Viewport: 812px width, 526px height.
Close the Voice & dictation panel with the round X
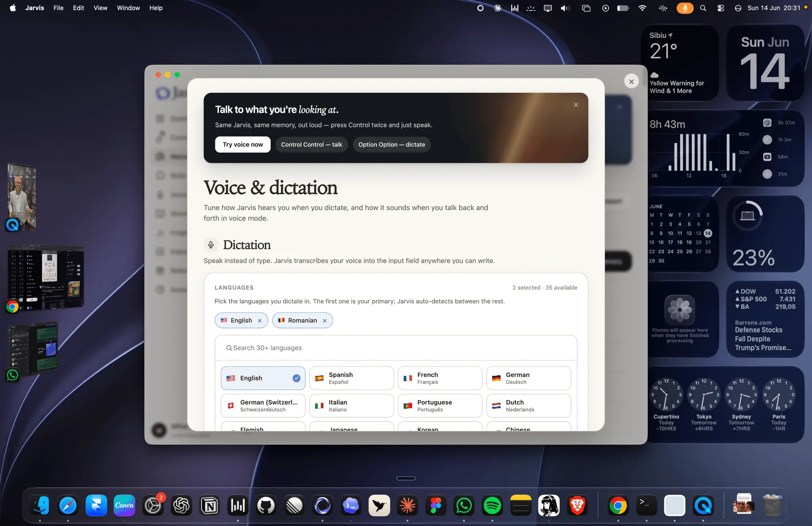pyautogui.click(x=631, y=81)
